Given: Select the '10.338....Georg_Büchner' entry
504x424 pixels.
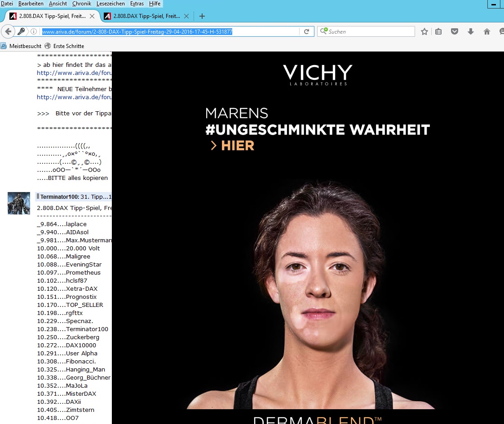Looking at the screenshot, I should pos(74,377).
